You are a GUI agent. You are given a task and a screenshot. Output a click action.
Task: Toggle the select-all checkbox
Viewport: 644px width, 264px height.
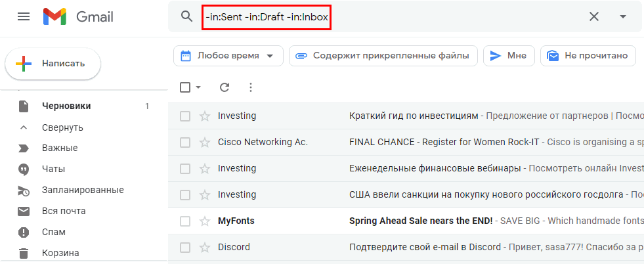(x=185, y=87)
